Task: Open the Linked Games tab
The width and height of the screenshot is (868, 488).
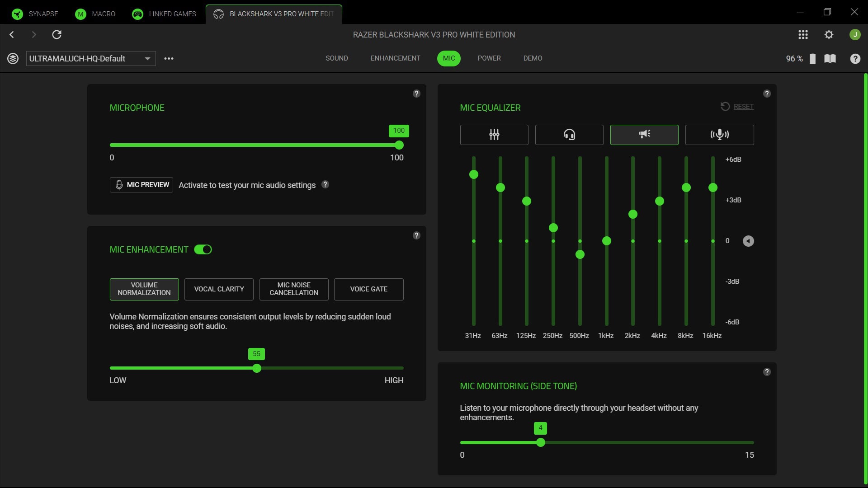Action: (x=164, y=14)
